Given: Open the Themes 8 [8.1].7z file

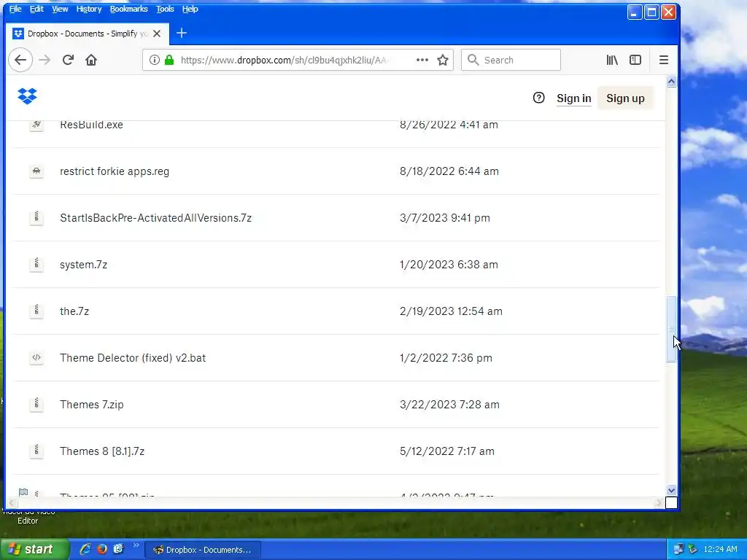Looking at the screenshot, I should pyautogui.click(x=102, y=451).
